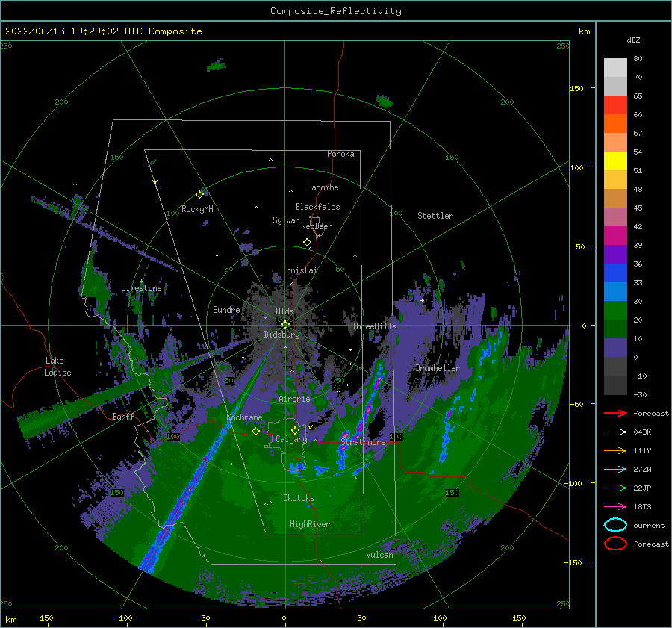Click the 20 dBZ green color swatch
This screenshot has width=672, height=628.
[x=615, y=311]
